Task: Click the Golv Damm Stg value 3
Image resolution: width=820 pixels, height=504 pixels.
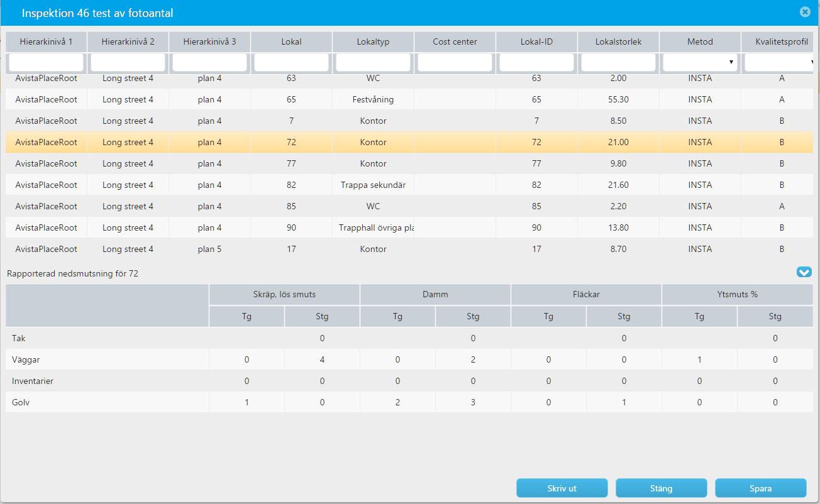Action: coord(473,402)
